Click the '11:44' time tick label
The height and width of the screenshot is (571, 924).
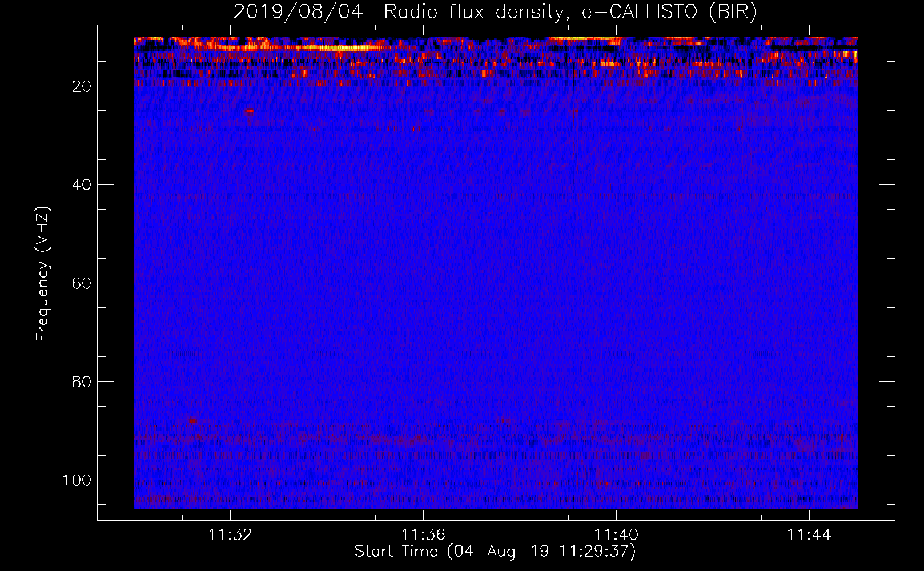click(x=809, y=535)
